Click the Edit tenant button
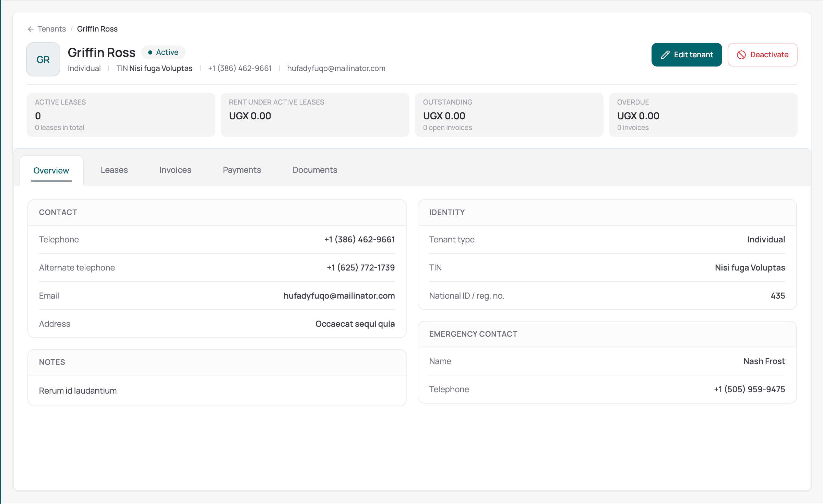This screenshot has height=504, width=823. point(687,55)
